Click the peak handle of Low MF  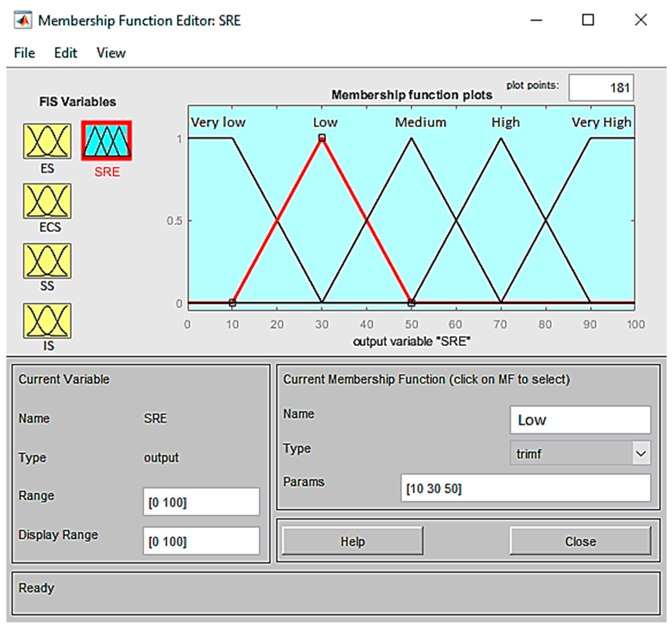pos(322,138)
